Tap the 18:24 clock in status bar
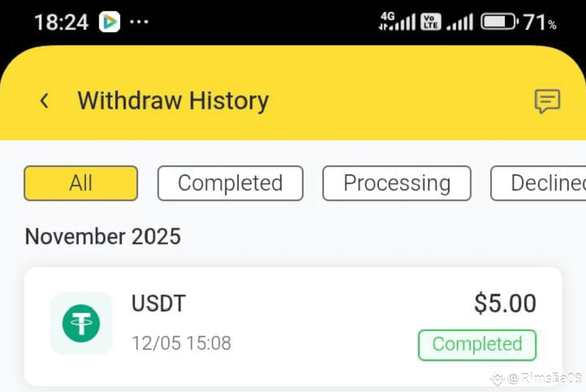Image resolution: width=586 pixels, height=392 pixels. tap(61, 22)
